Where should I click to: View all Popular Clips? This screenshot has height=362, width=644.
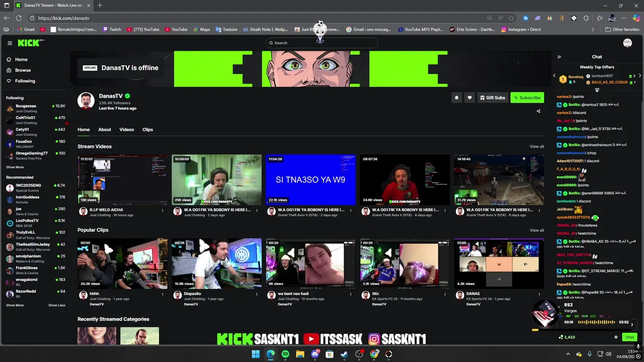tap(536, 230)
